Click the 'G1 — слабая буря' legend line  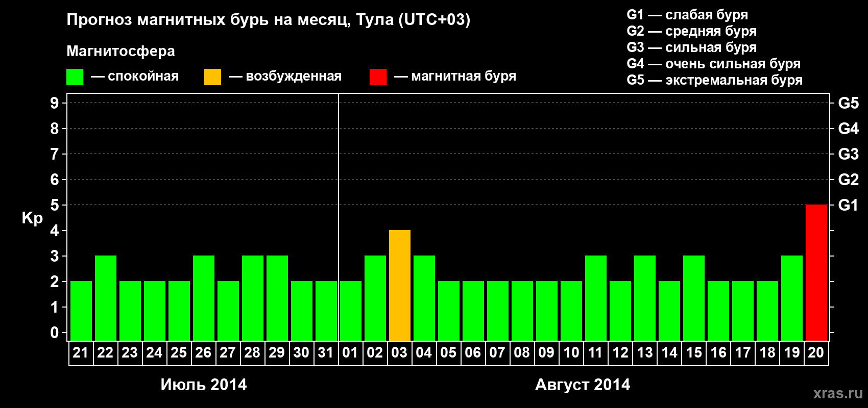[687, 15]
